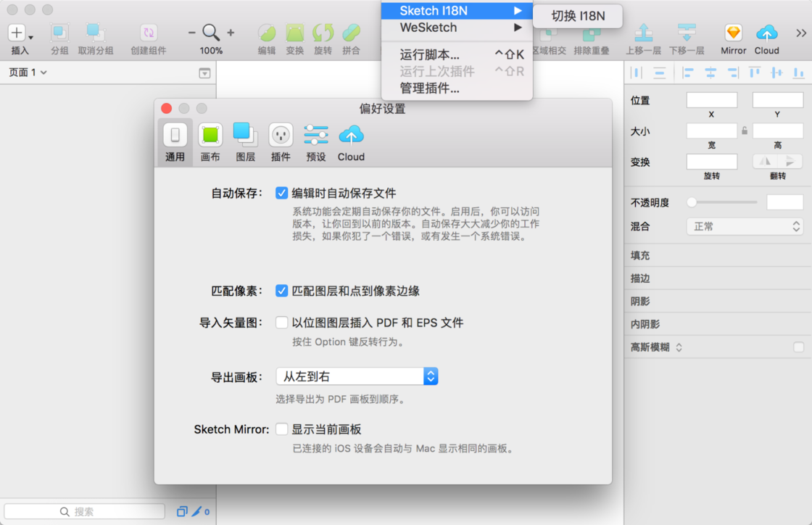Open the 导出画板 从左到右 dropdown
Viewport: 812px width, 525px height.
(357, 376)
